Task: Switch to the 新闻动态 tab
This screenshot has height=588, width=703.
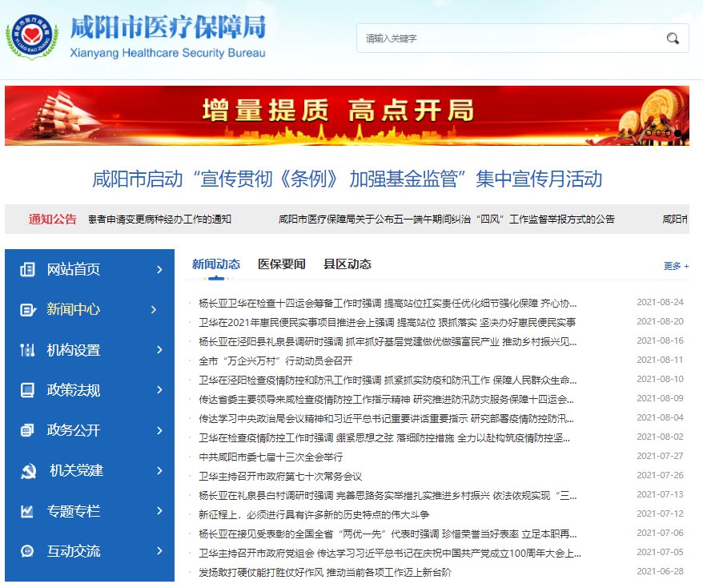Action: tap(216, 264)
